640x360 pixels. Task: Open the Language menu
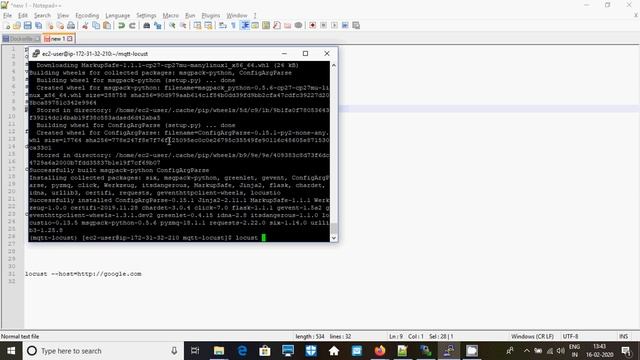tap(118, 16)
